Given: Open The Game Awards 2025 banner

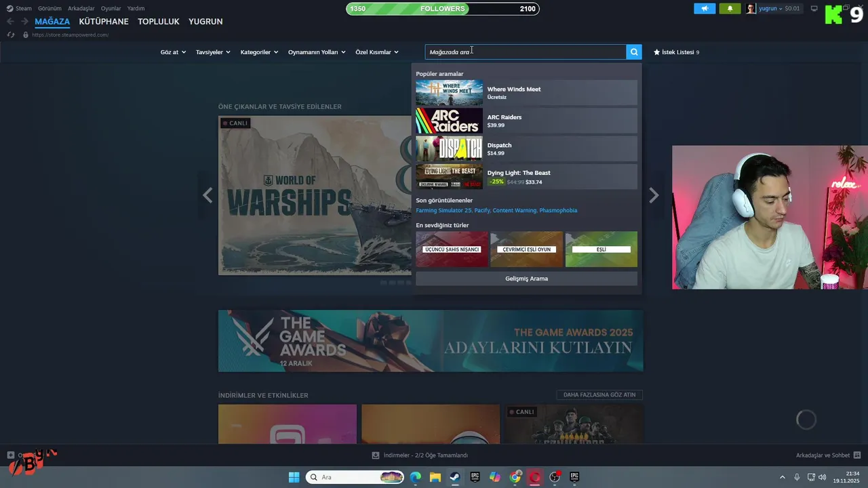Looking at the screenshot, I should point(431,341).
